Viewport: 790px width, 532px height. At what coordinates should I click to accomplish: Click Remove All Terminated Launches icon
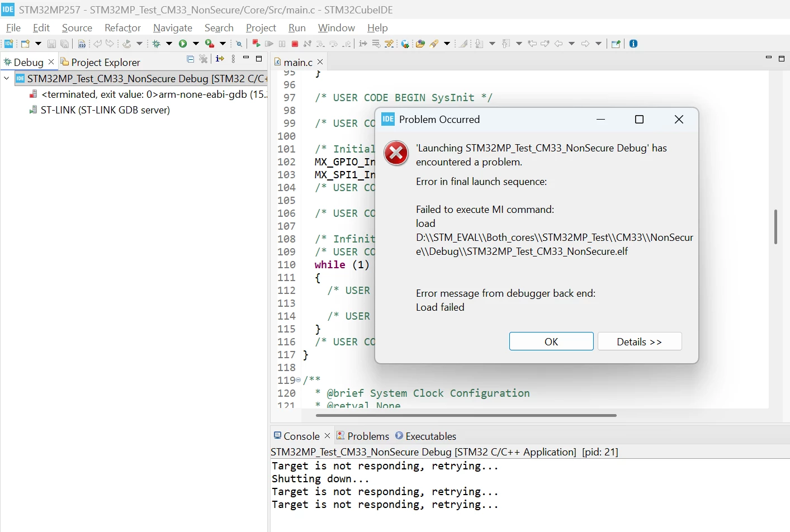pos(204,59)
